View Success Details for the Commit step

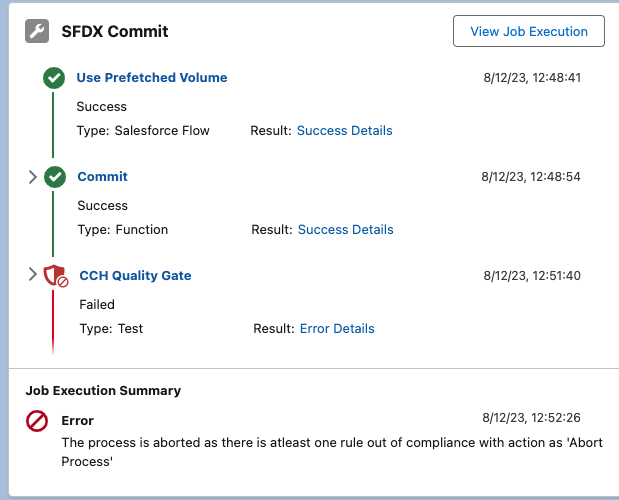click(x=345, y=230)
